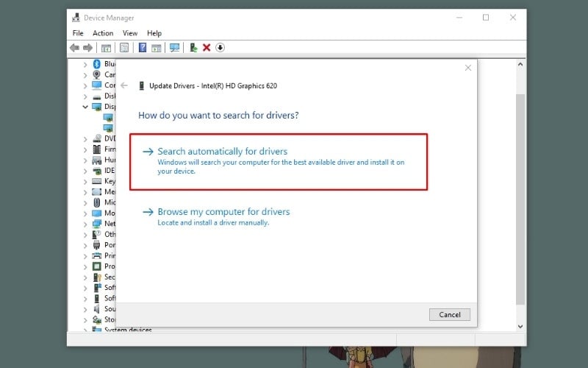Open Properties via the toolbar sheet icon

click(x=124, y=48)
